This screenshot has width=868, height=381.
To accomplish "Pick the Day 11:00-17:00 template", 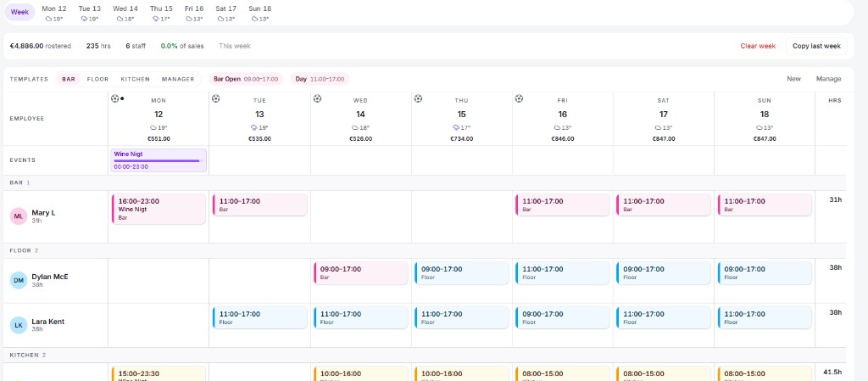I will click(x=320, y=79).
